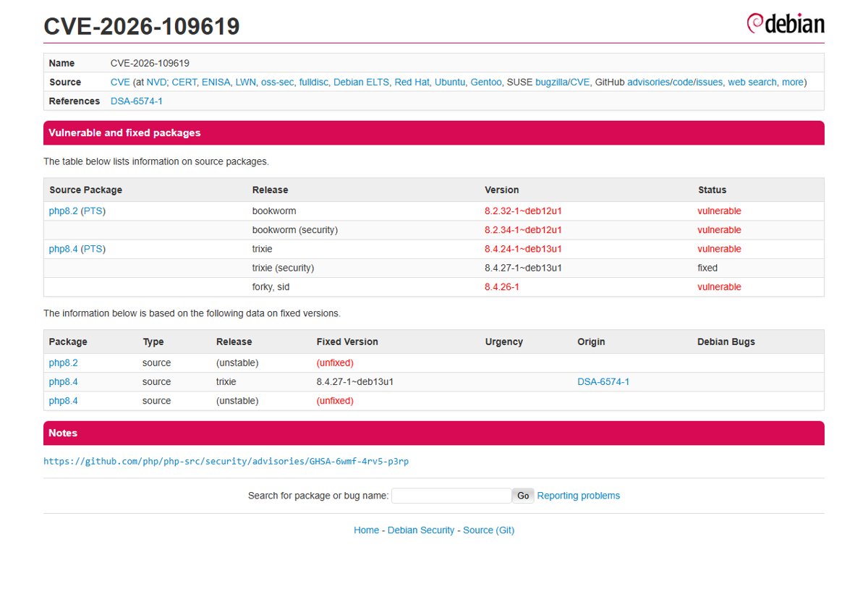Click version 8.2.32-1~deb12u1
This screenshot has height=610, width=868.
point(523,211)
